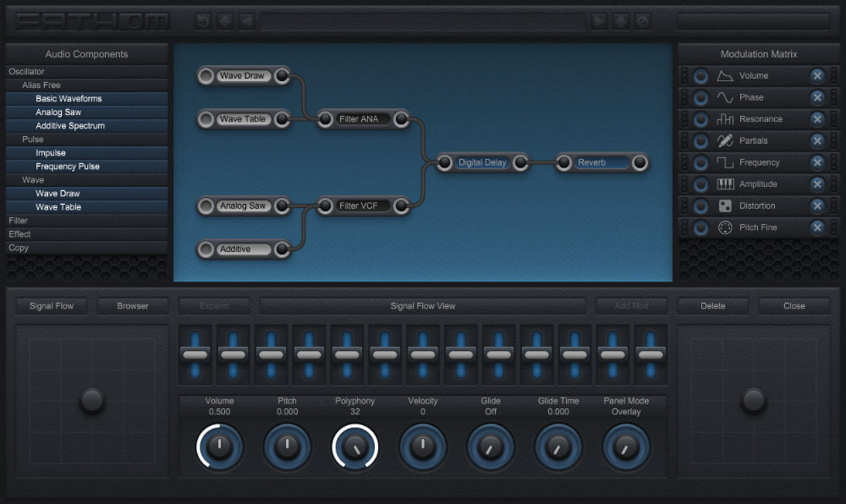Click the Signal Flow View title bar
This screenshot has width=846, height=504.
pyautogui.click(x=422, y=305)
